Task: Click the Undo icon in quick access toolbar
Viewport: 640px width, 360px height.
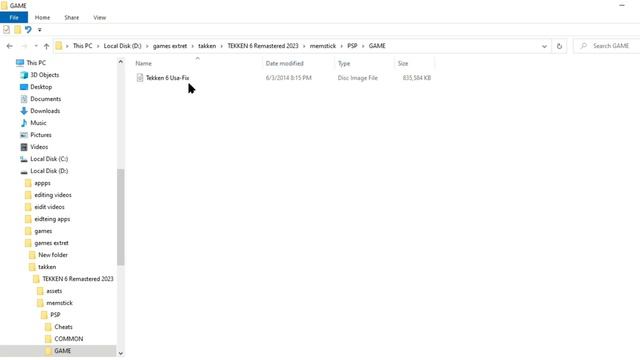Action: coord(28,29)
